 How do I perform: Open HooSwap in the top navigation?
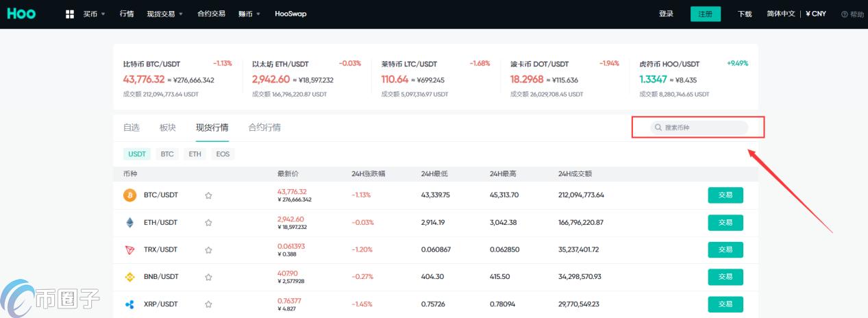[x=290, y=14]
